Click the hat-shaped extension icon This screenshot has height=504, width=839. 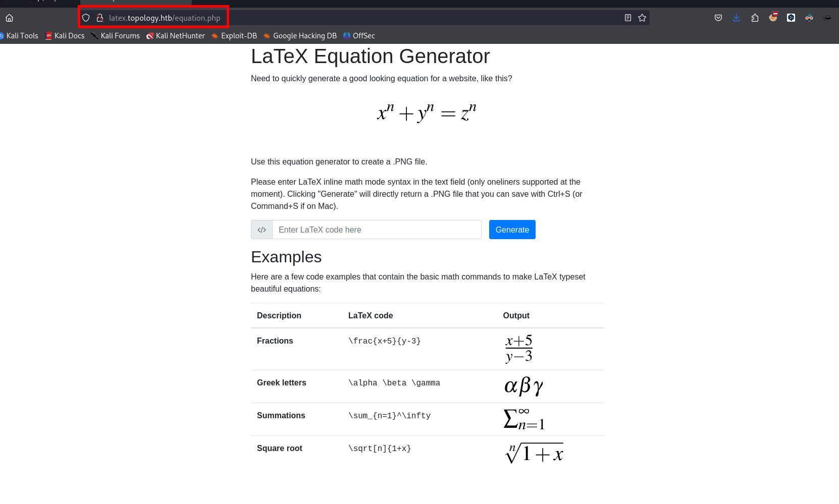(x=827, y=18)
